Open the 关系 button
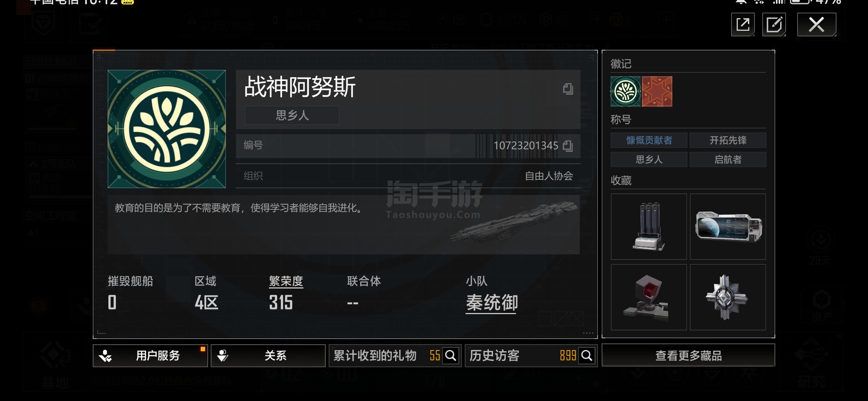Viewport: 868px width, 401px height. coord(268,356)
